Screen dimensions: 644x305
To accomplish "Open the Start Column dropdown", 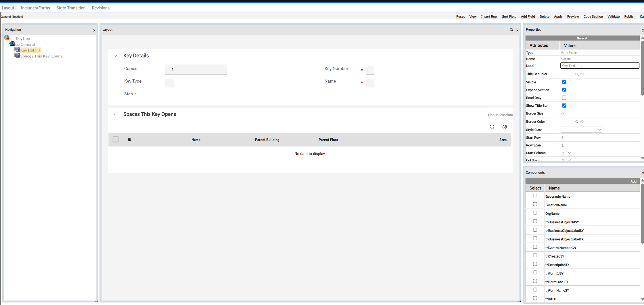I will 566,153.
